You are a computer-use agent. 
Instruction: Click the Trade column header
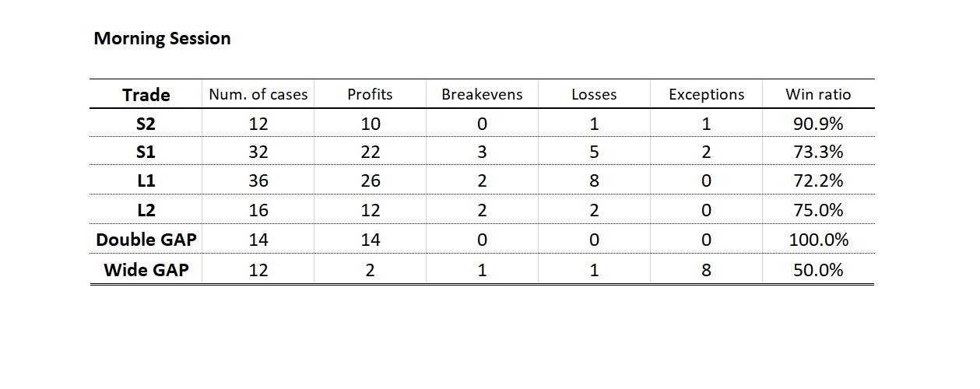146,95
